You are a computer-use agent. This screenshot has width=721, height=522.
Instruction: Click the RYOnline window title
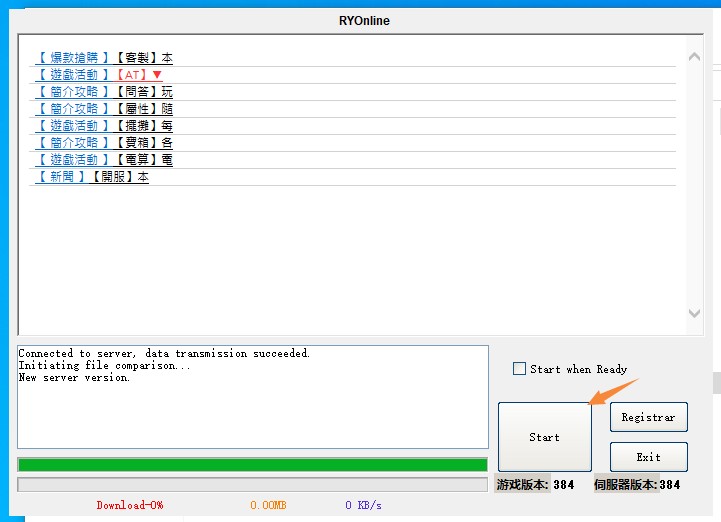point(364,21)
